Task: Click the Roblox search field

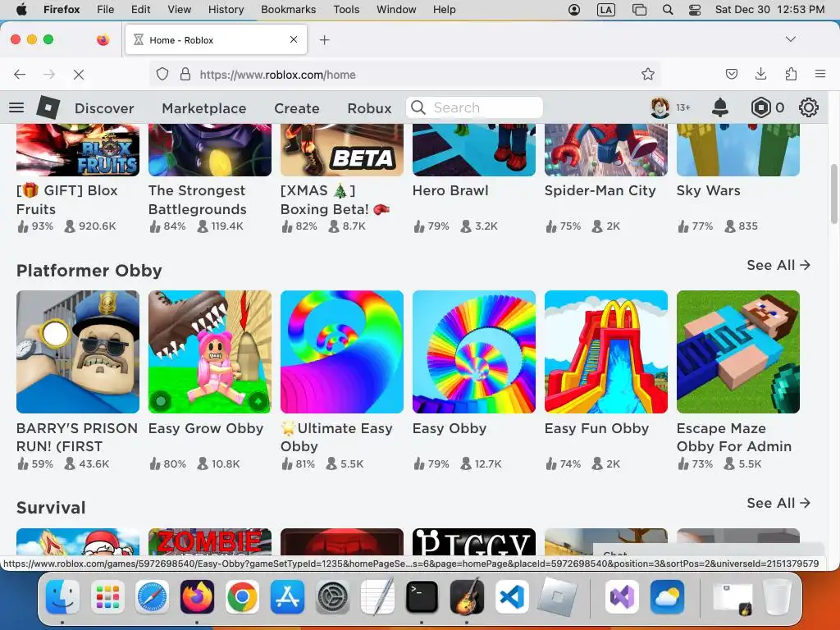Action: click(x=475, y=107)
